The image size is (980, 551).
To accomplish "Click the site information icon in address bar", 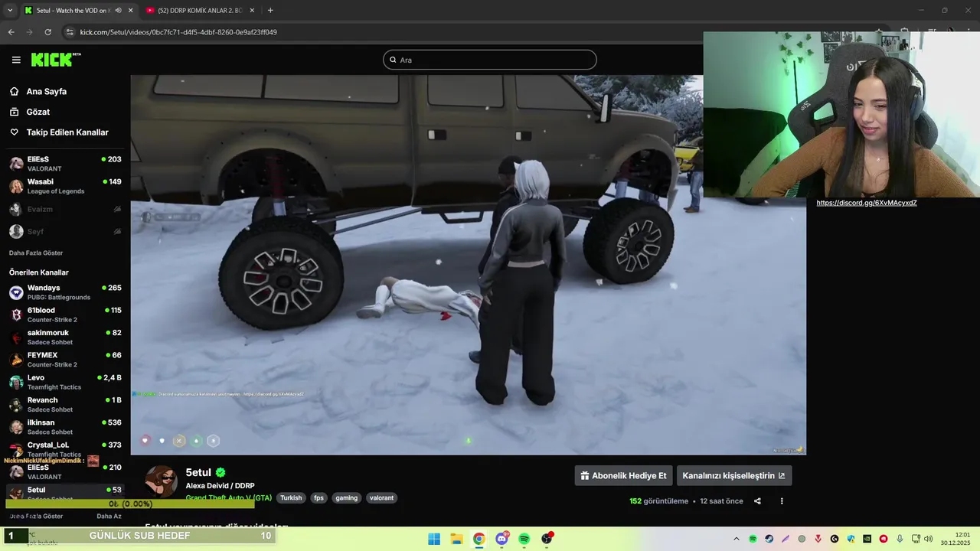I will (70, 32).
